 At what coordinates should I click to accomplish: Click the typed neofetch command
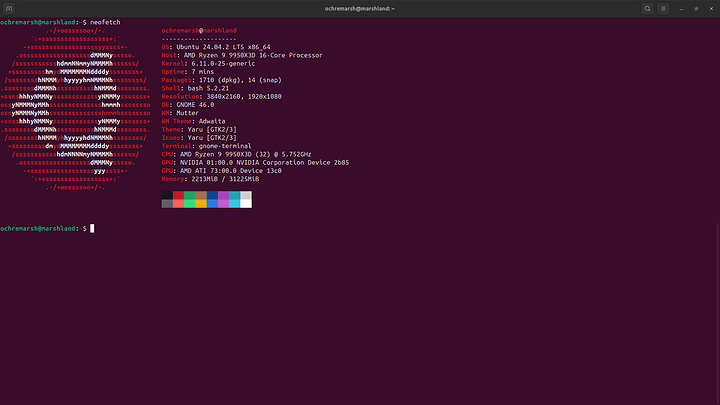click(104, 21)
